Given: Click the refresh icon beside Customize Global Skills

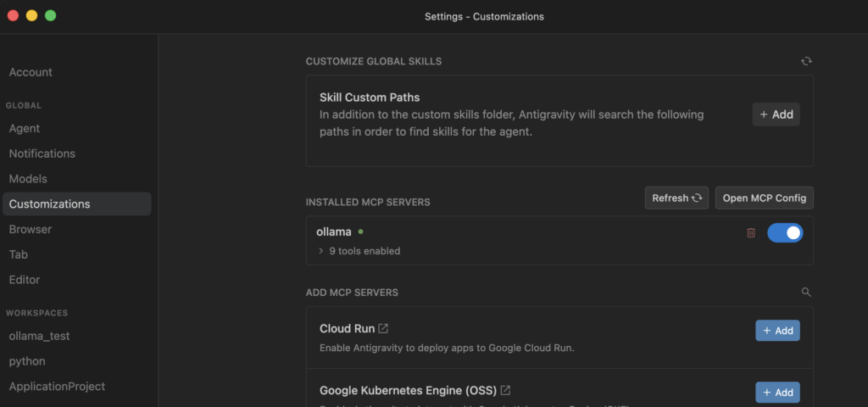Looking at the screenshot, I should coord(806,61).
